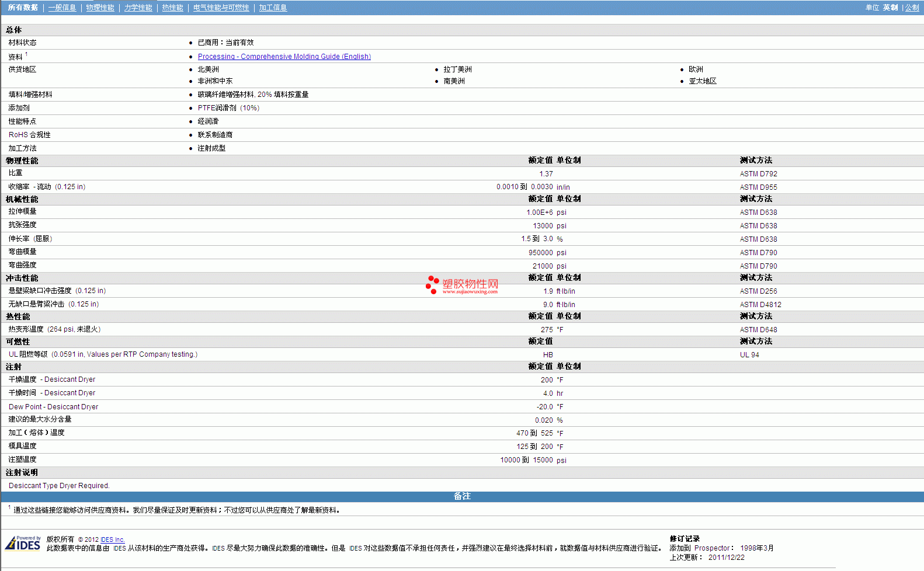Open the Processing Comprehensive Molding Guide link
This screenshot has width=924, height=571.
284,57
